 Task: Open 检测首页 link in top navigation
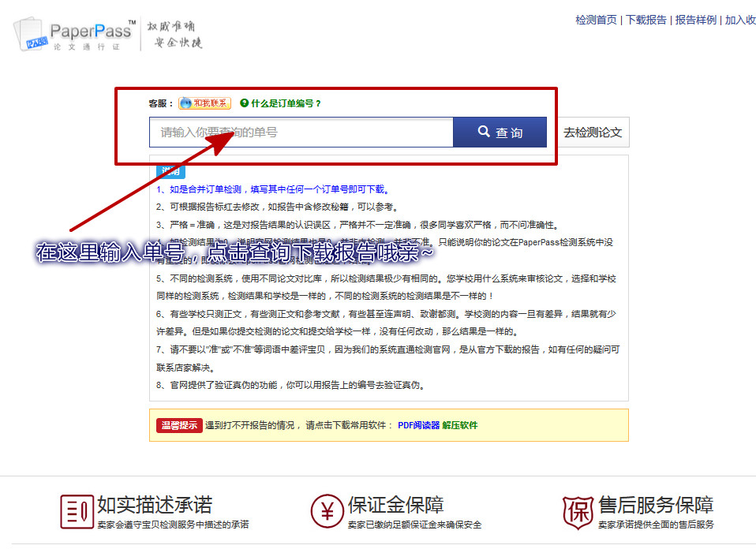tap(596, 20)
